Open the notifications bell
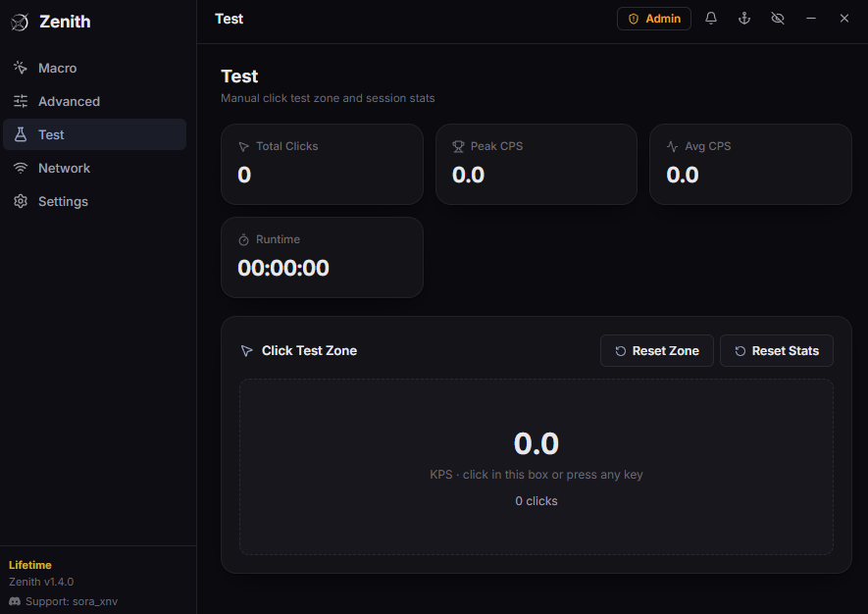 tap(711, 19)
